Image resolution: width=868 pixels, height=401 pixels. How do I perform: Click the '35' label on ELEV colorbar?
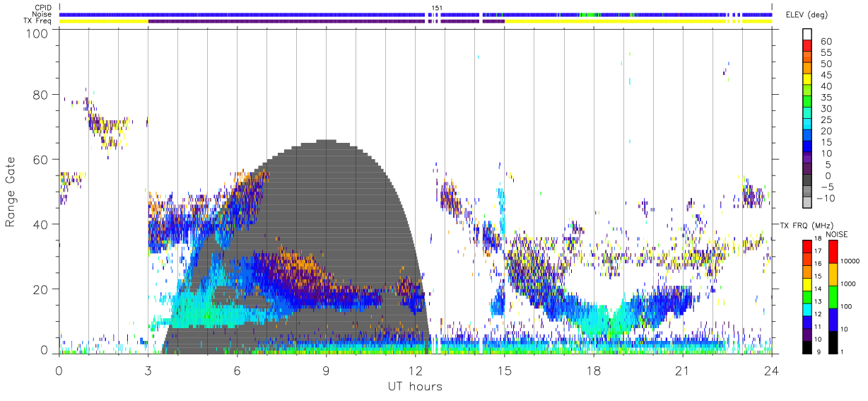coord(826,98)
